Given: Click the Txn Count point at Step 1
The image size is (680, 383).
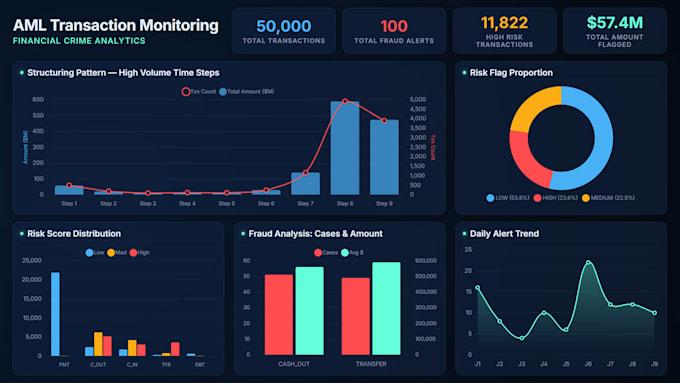Looking at the screenshot, I should [69, 185].
